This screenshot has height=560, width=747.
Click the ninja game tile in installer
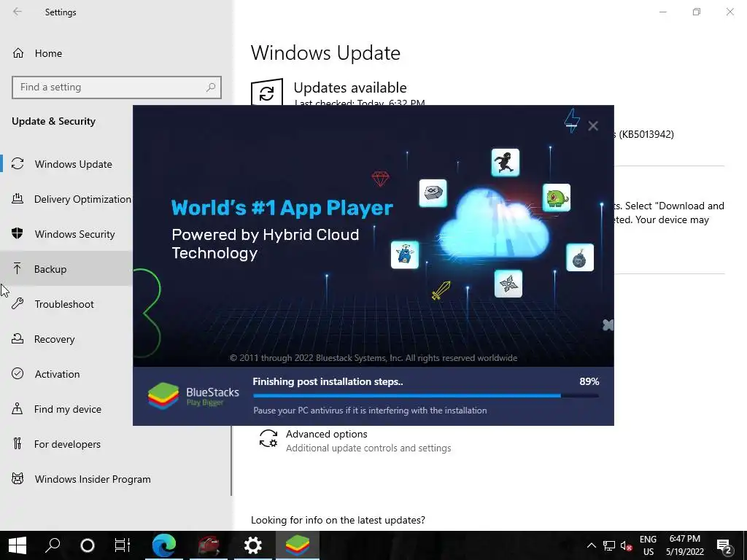coord(506,163)
